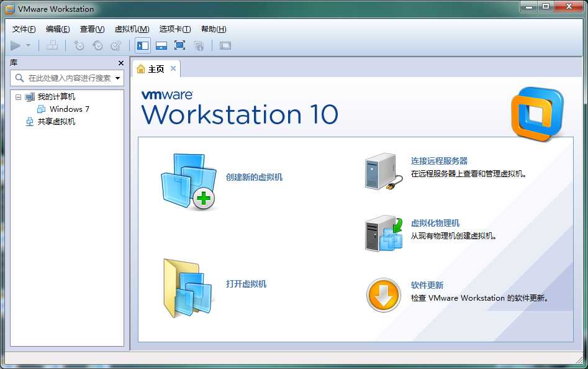Click the power on play toolbar button
588x369 pixels.
(16, 46)
